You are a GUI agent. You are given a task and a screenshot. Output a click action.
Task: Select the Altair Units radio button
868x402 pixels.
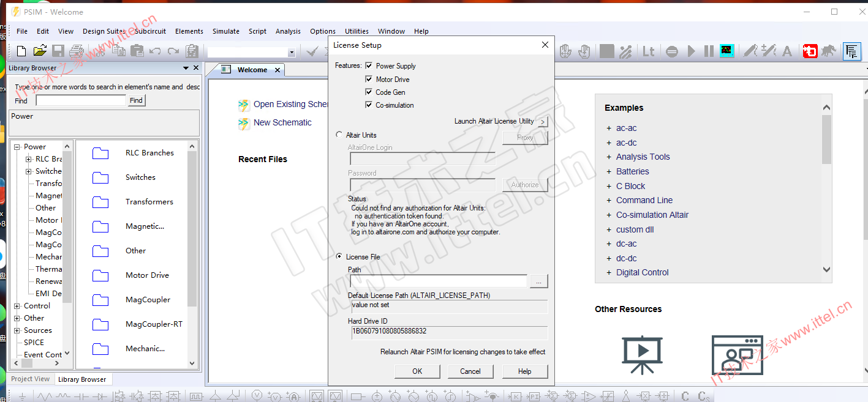[339, 135]
